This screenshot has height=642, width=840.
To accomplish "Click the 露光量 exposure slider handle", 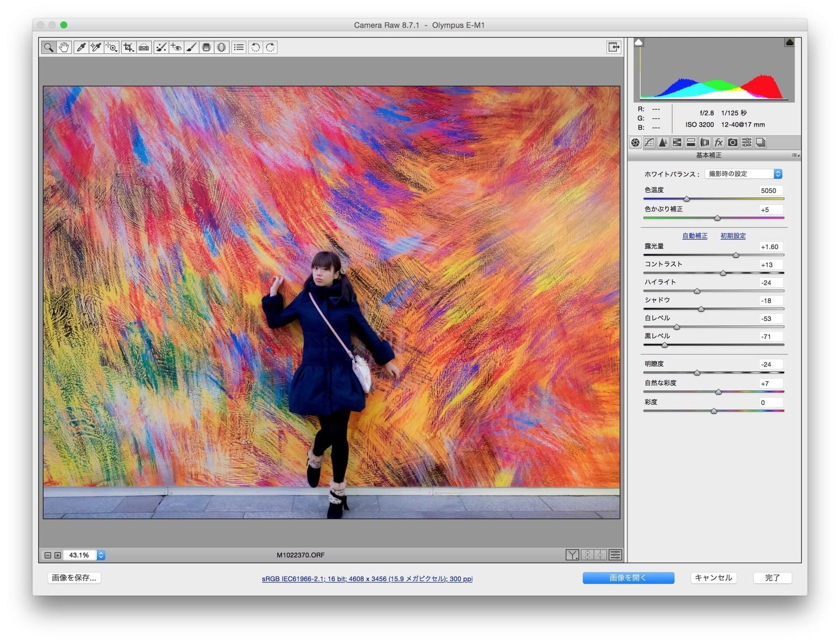I will (736, 255).
